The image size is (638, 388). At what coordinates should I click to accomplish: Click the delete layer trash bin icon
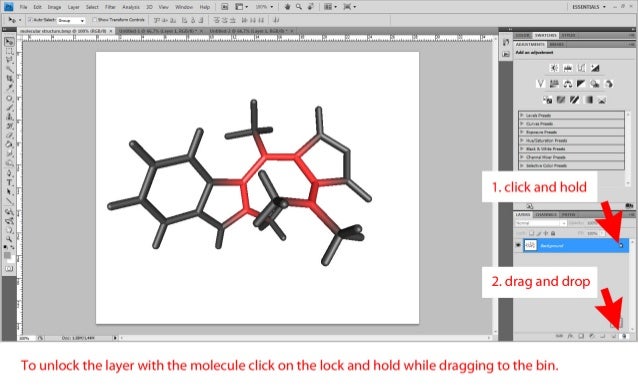click(624, 336)
